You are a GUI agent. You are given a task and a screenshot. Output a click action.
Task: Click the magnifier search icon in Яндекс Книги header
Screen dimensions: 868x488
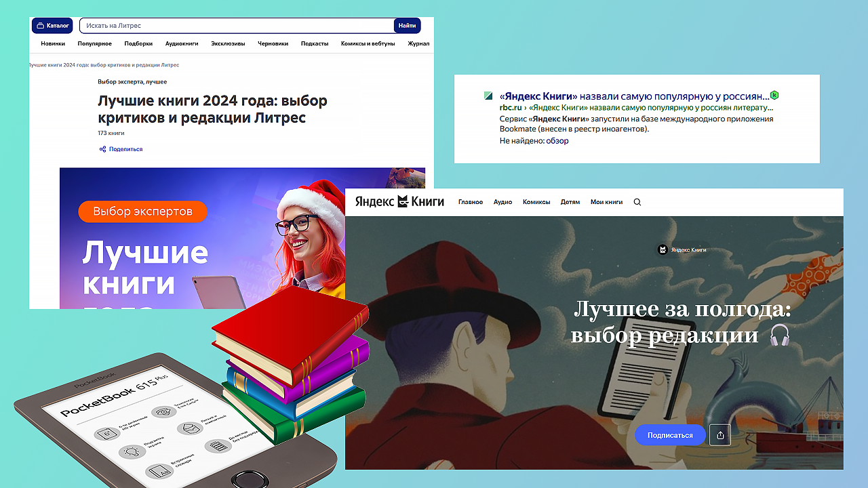pyautogui.click(x=637, y=202)
